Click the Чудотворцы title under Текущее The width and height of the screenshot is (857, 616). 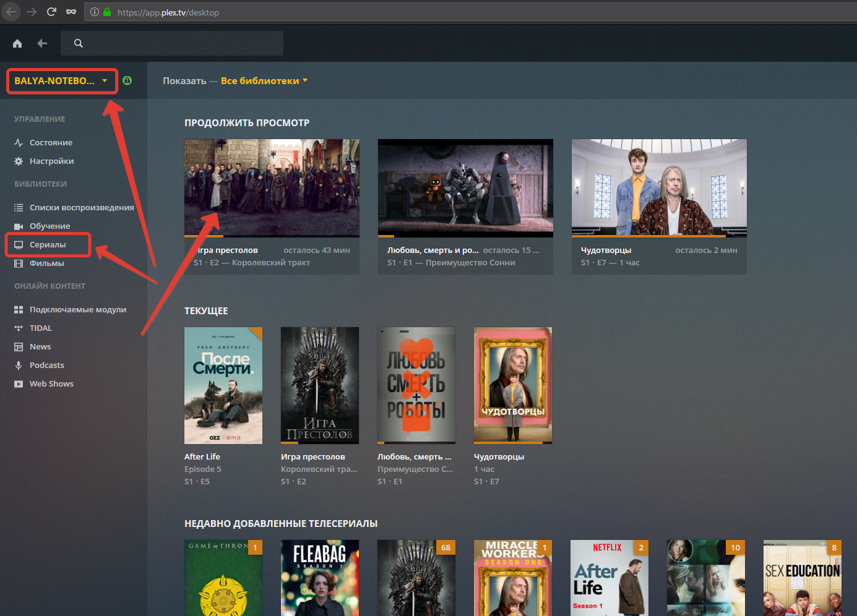pos(499,457)
